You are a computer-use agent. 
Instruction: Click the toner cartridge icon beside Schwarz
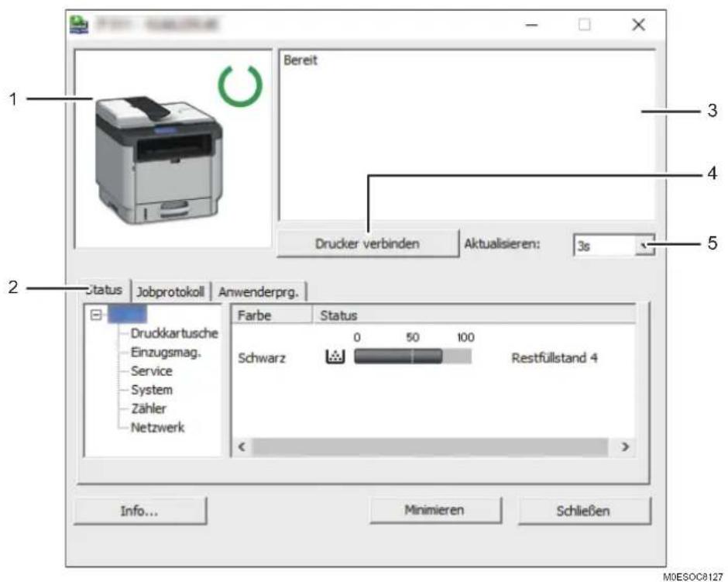coord(335,356)
